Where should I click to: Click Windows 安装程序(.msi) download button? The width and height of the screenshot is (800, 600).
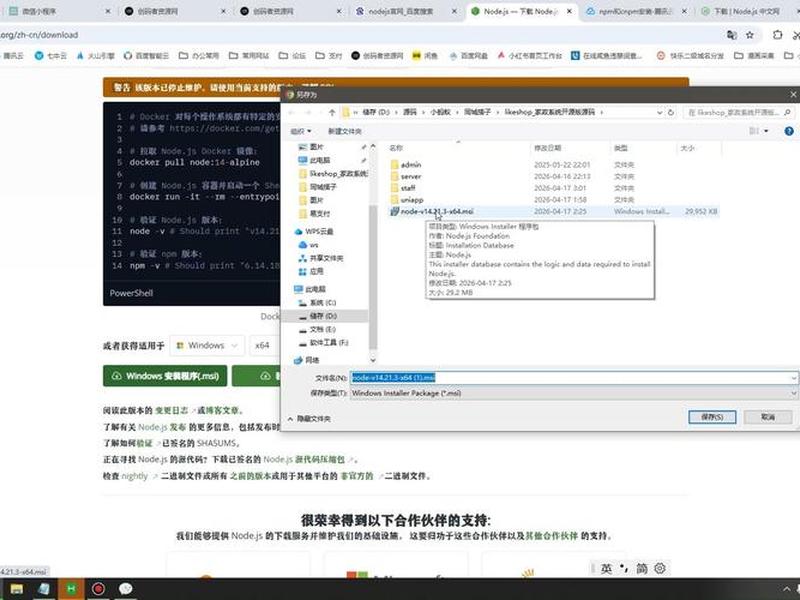[165, 376]
